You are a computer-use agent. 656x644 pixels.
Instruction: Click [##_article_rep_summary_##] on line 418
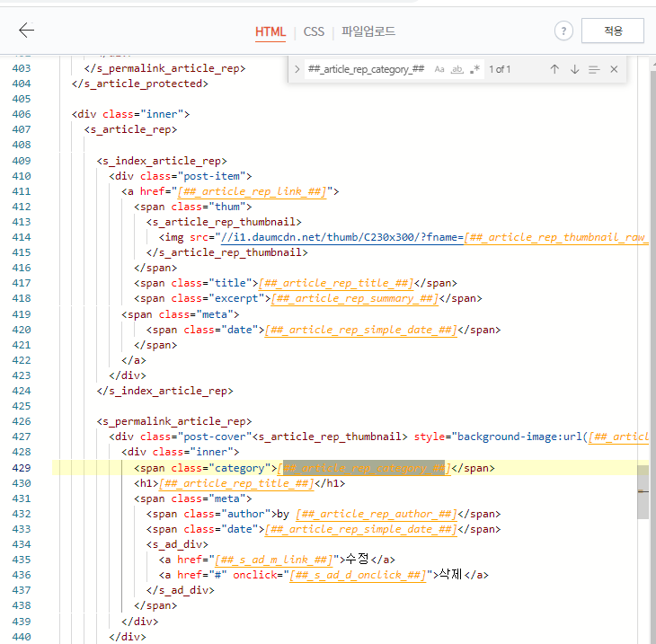(x=355, y=298)
